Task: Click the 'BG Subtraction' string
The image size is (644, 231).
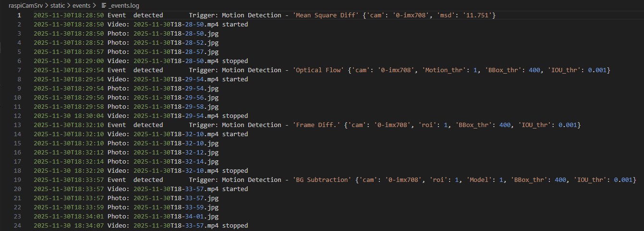Action: [x=322, y=180]
